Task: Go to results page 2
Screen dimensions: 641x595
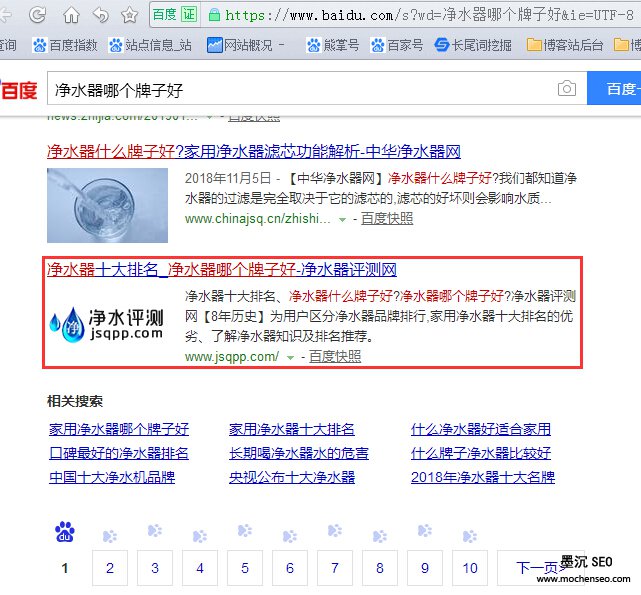Action: (x=110, y=568)
